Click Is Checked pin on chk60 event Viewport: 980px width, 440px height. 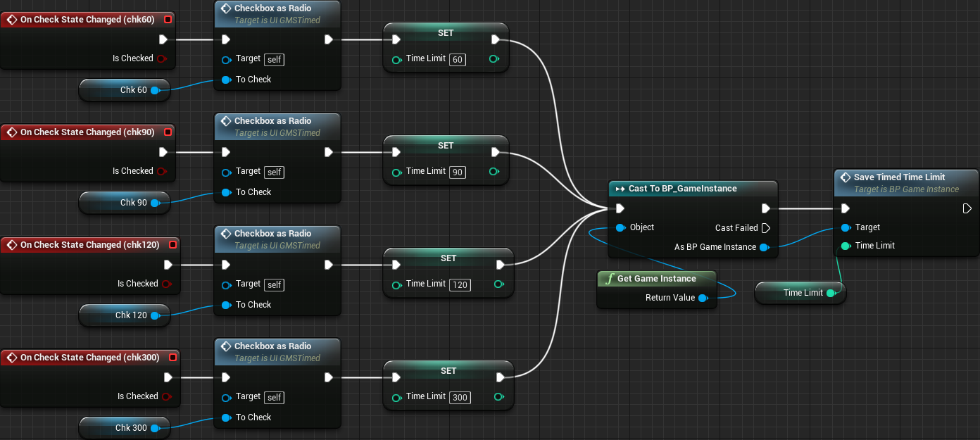tap(161, 58)
